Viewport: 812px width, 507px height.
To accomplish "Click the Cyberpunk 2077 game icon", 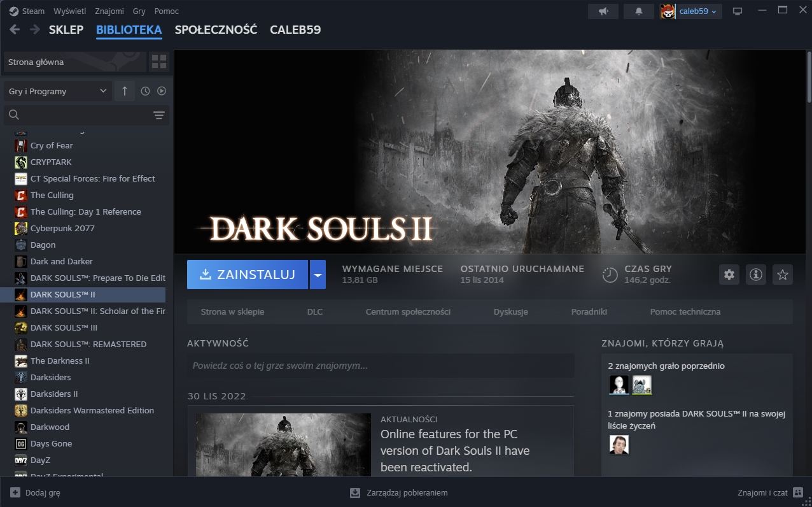I will (x=21, y=228).
